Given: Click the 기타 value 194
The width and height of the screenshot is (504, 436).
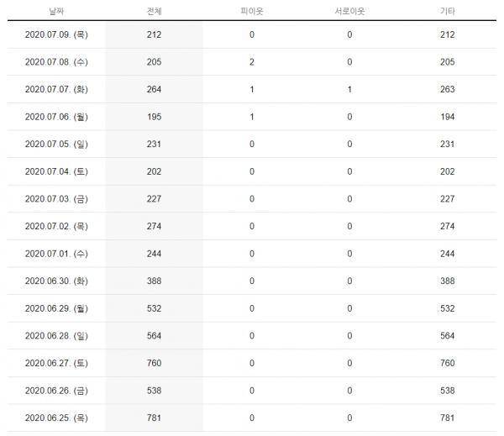Looking at the screenshot, I should tap(447, 117).
